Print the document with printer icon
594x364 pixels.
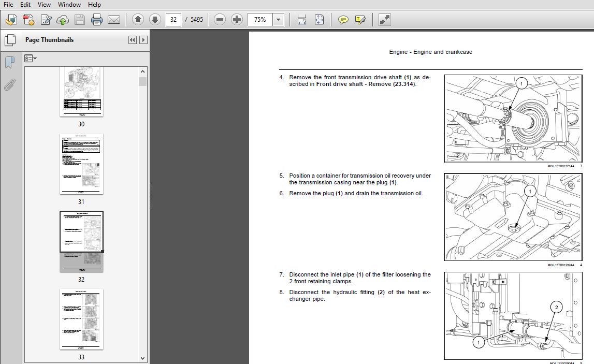coord(97,20)
